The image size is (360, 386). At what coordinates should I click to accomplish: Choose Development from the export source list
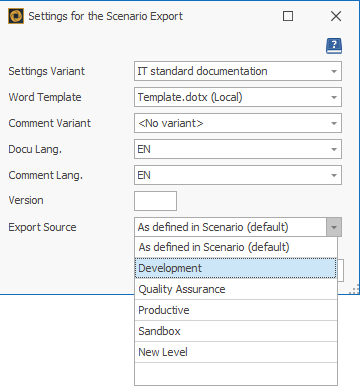point(236,268)
